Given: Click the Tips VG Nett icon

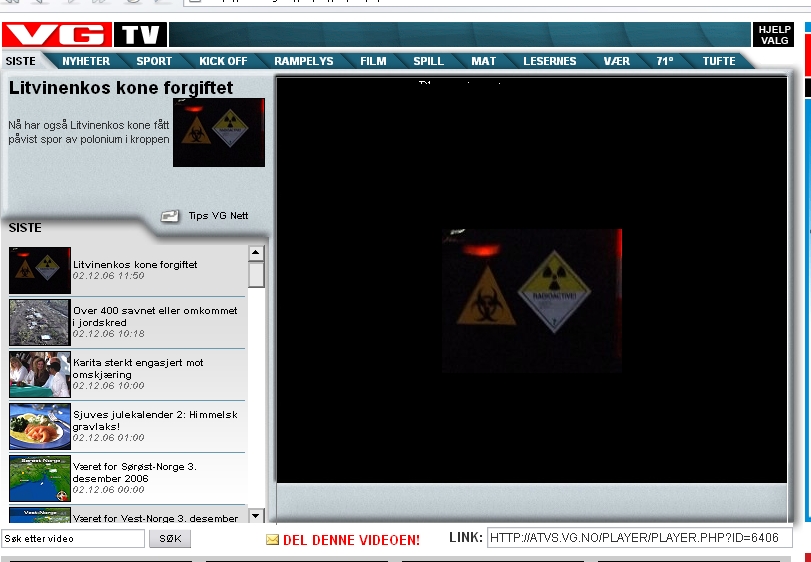Looking at the screenshot, I should [170, 216].
